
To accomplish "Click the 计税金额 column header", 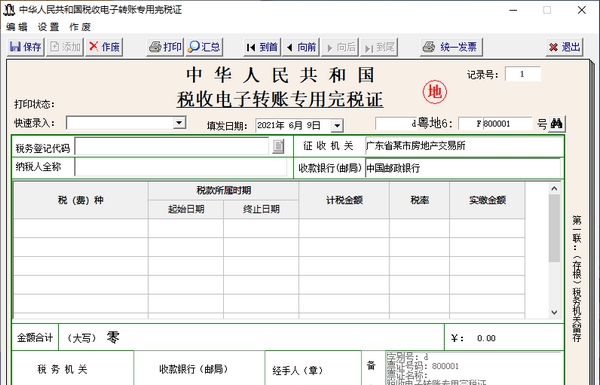I will click(344, 200).
